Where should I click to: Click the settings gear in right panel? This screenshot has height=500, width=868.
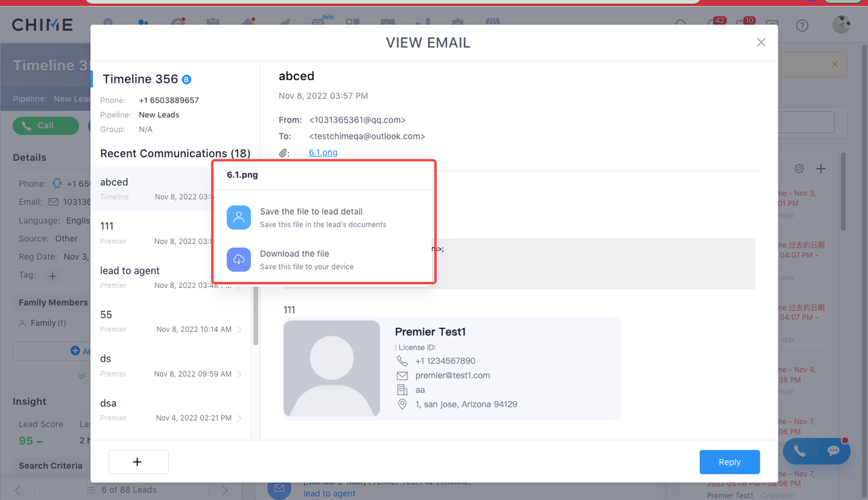click(799, 169)
